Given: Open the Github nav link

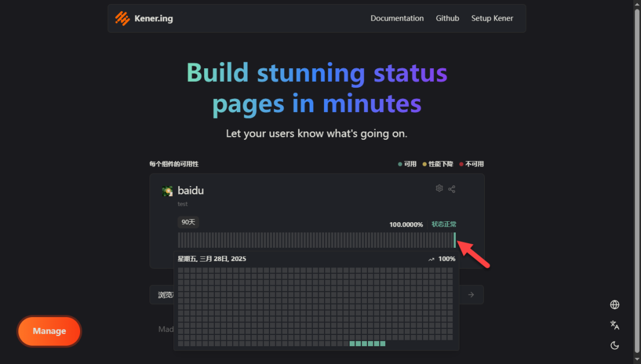Looking at the screenshot, I should [448, 18].
